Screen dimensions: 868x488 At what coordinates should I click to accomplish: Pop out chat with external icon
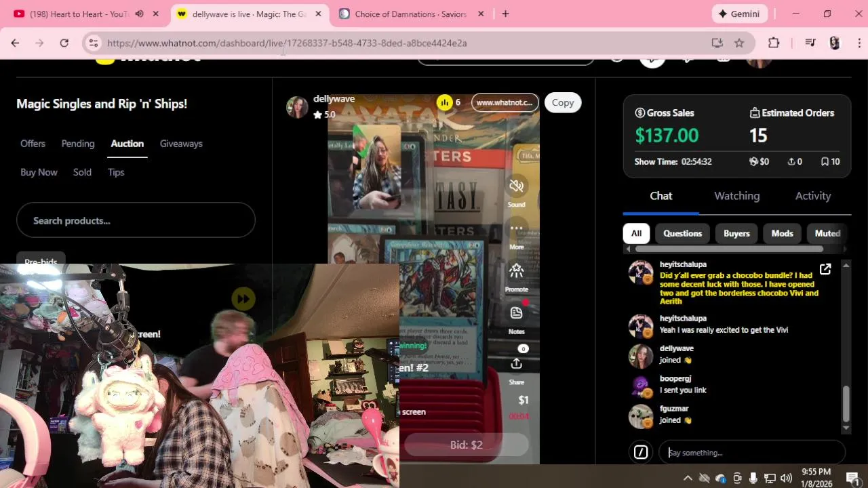(x=825, y=269)
